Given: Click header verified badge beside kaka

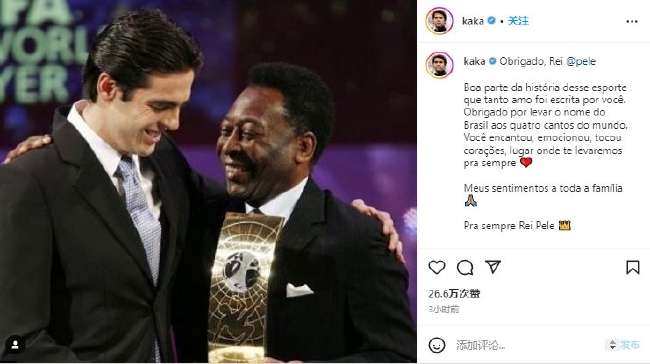Looking at the screenshot, I should click(x=492, y=20).
